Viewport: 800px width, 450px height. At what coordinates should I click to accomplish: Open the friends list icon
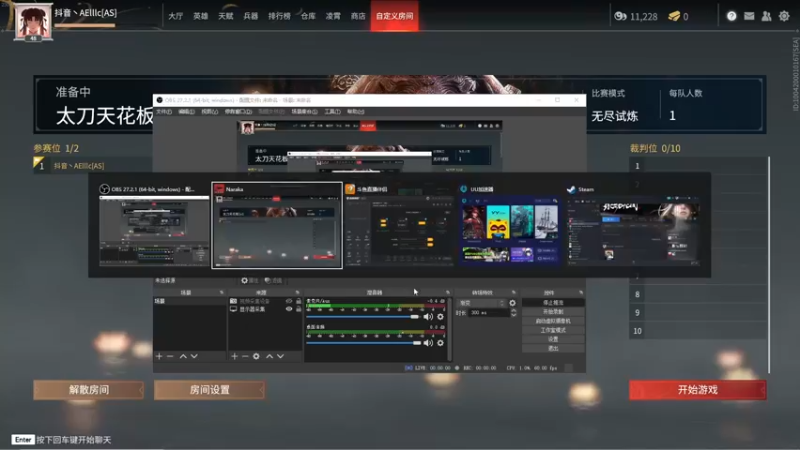(x=766, y=16)
